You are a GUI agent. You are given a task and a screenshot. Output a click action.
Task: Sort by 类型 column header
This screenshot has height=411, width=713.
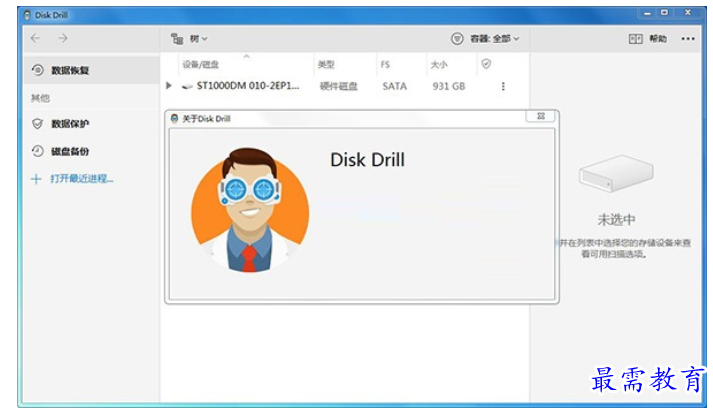click(326, 65)
